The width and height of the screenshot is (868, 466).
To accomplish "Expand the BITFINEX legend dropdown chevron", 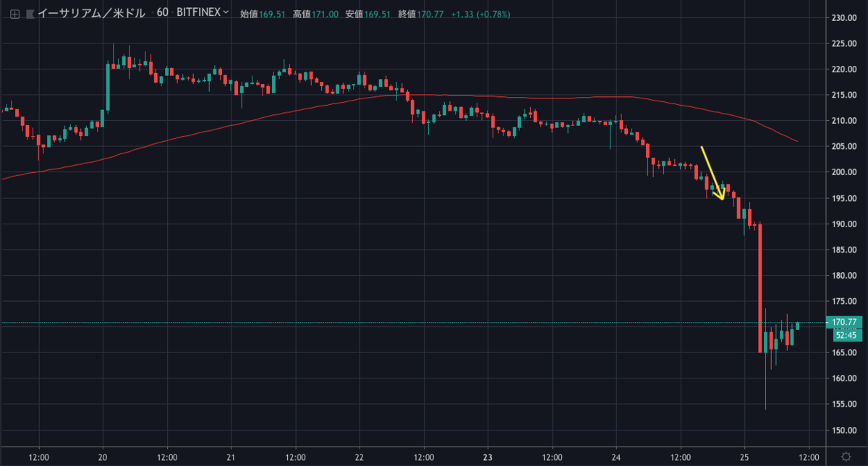I will point(226,12).
